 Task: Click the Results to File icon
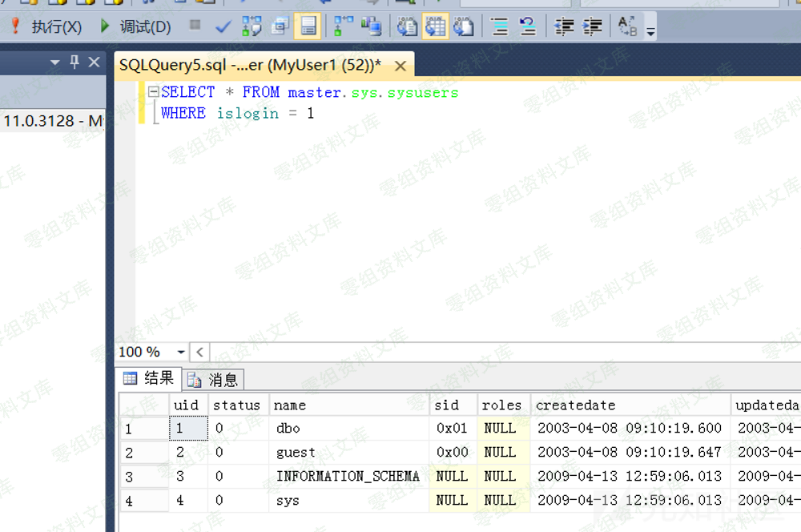click(x=463, y=27)
